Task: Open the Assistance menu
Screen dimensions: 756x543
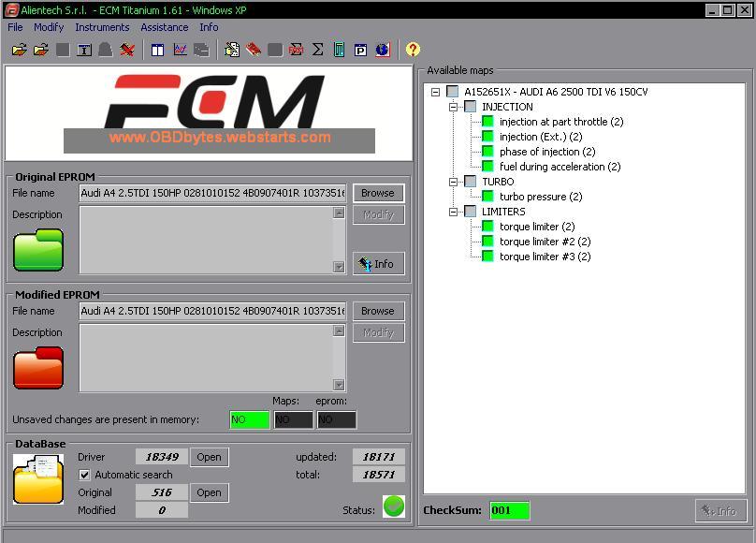Action: [165, 27]
